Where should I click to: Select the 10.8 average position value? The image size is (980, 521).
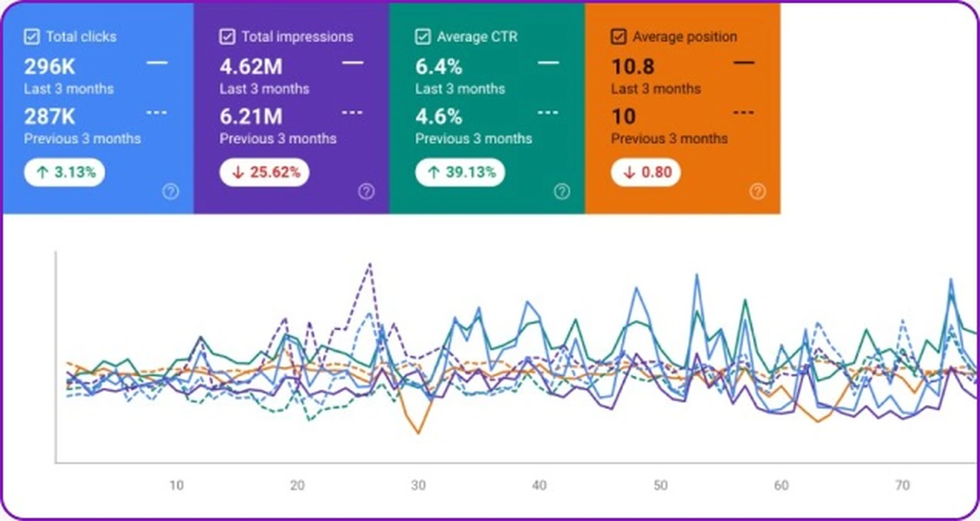click(x=633, y=67)
